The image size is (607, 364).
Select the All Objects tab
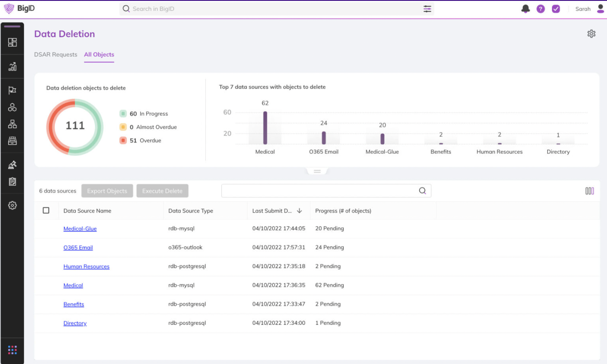[99, 55]
